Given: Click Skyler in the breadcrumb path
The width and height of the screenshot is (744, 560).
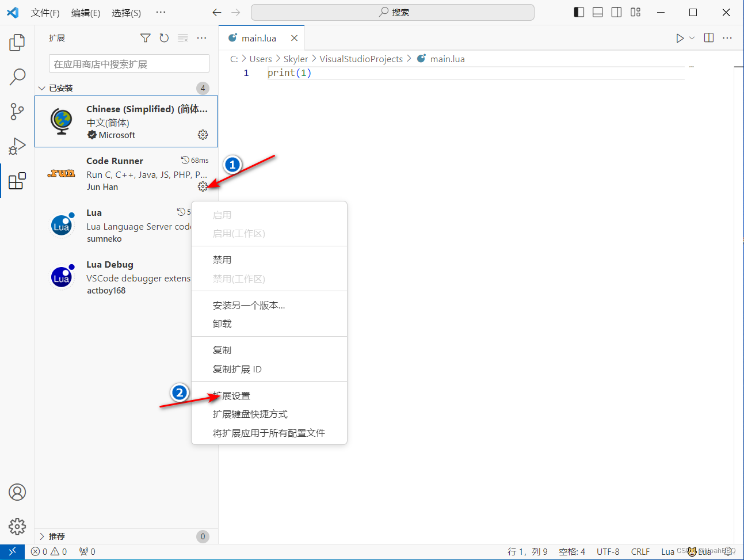Looking at the screenshot, I should coord(296,59).
